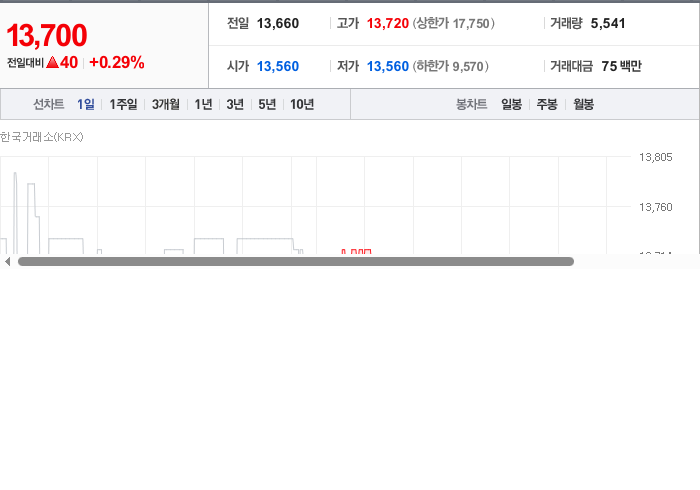Click the up-triangle change indicator 40
The width and height of the screenshot is (700, 490).
(x=62, y=62)
